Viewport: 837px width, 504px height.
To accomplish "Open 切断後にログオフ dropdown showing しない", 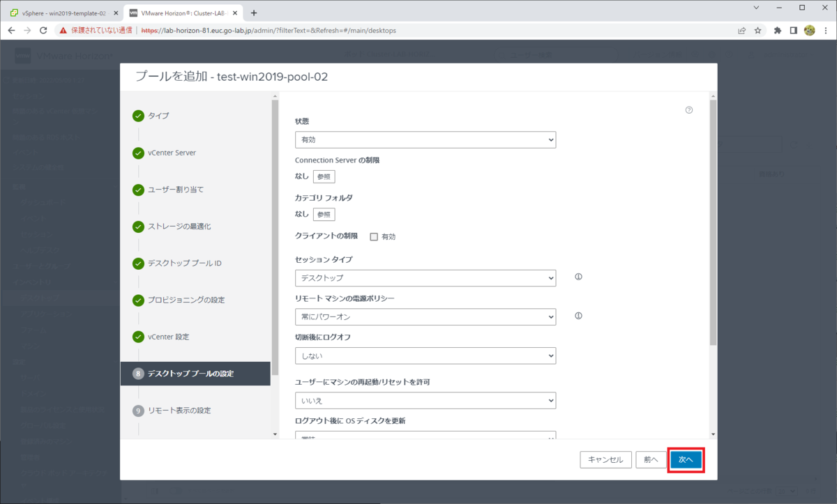I will point(425,356).
